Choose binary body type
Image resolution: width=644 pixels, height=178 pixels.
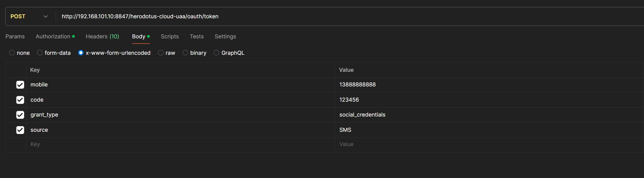(x=185, y=53)
